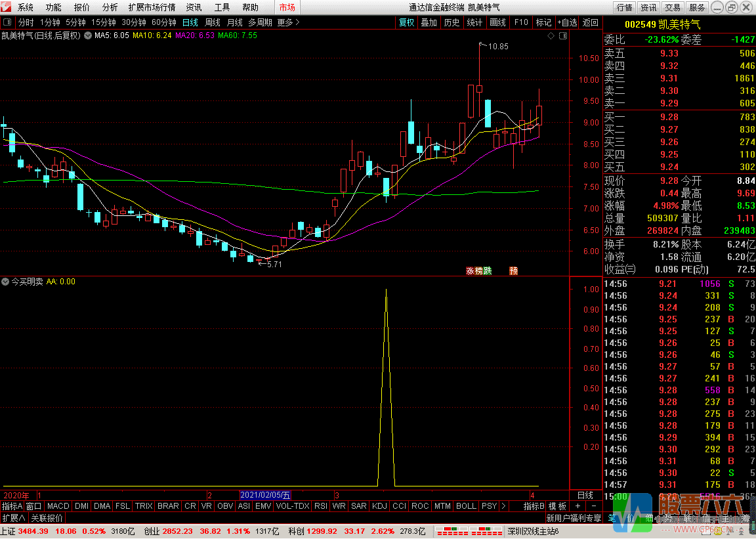Open 今买明卖 sub-indicator dropdown arrow

(x=5, y=282)
